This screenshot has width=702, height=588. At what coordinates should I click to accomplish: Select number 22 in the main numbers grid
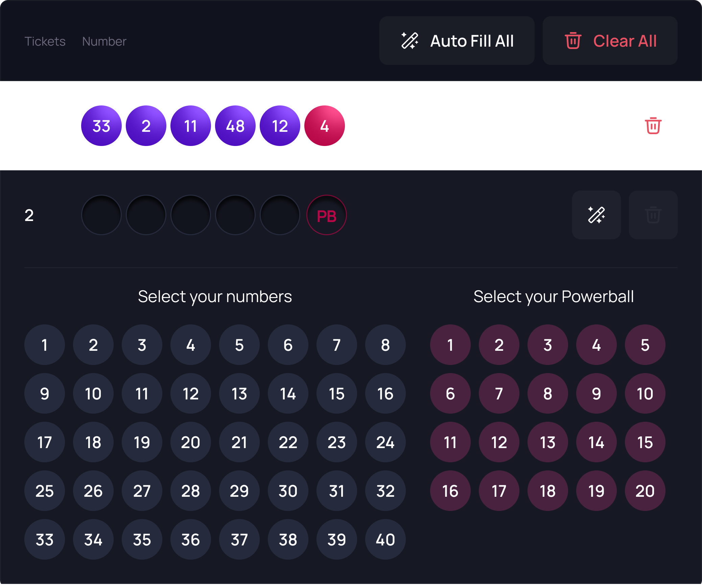288,442
